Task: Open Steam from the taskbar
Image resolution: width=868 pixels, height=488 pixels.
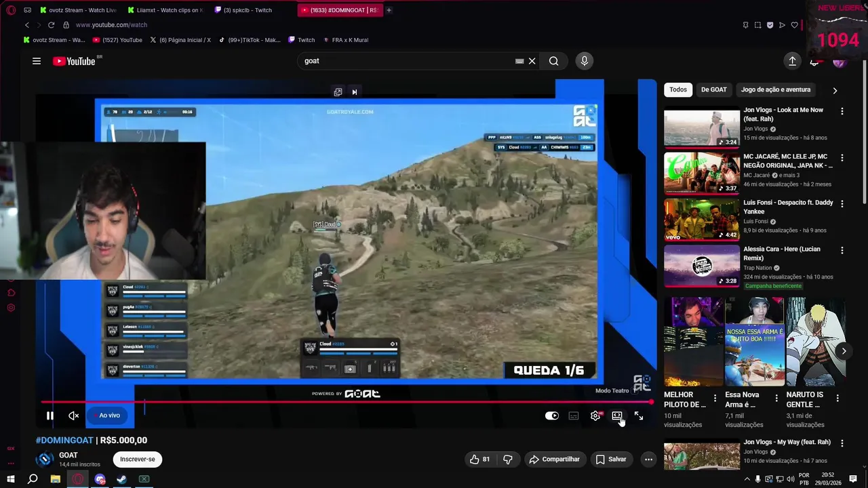Action: (122, 479)
